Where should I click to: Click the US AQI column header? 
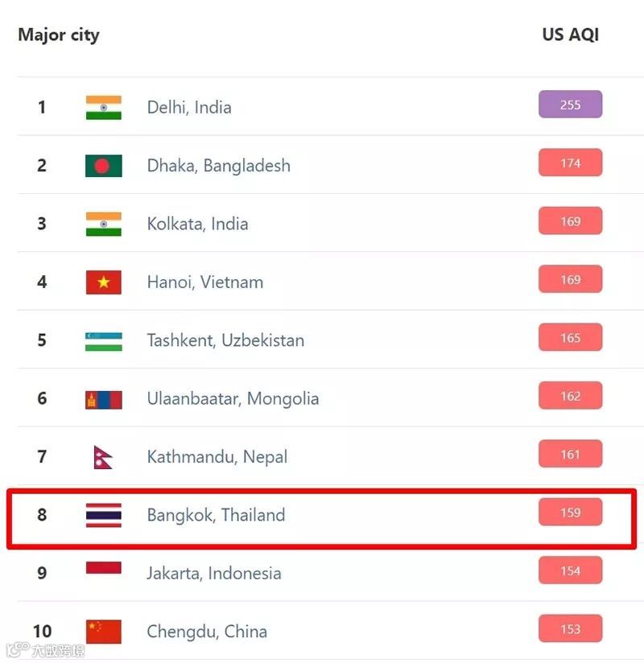[x=570, y=35]
